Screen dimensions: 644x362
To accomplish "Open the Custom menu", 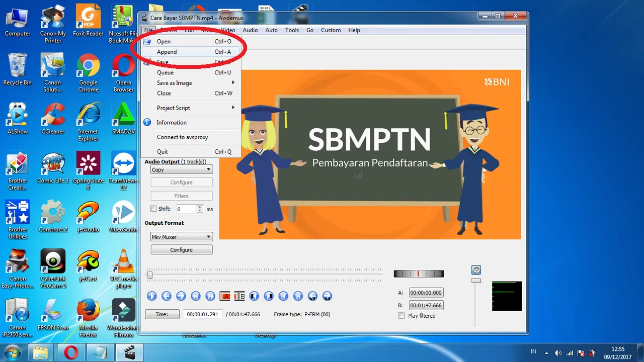I will [331, 30].
